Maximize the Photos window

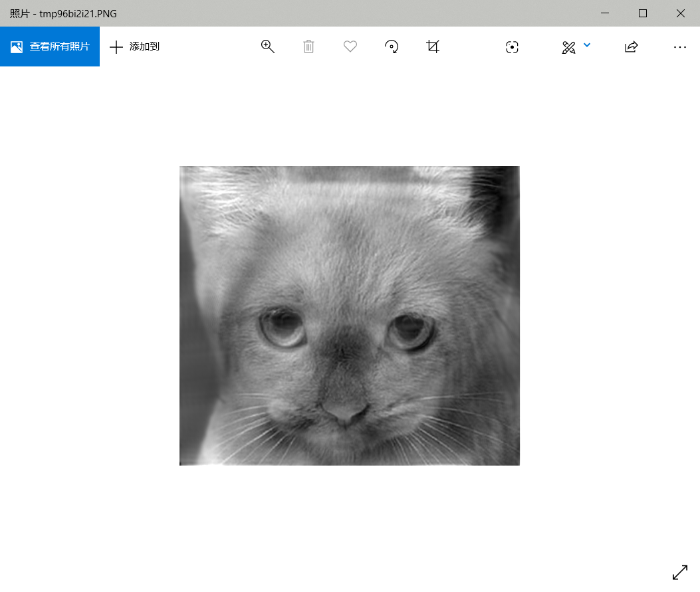point(643,13)
